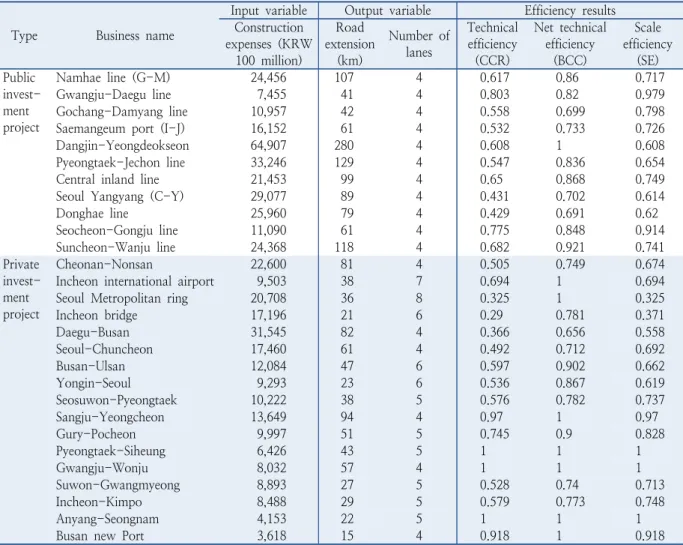Select 'Seoul Metropolitan ring' name
Screen dimensions: 683x545
122,298
